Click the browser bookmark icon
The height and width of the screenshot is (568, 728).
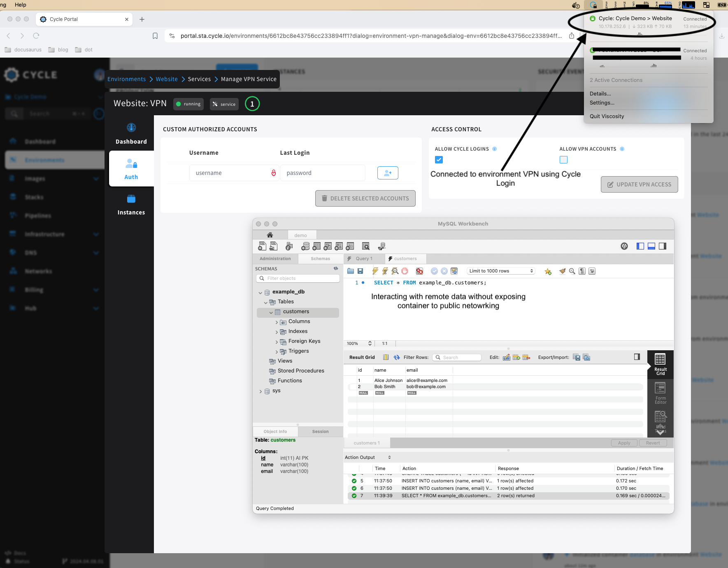(x=155, y=36)
